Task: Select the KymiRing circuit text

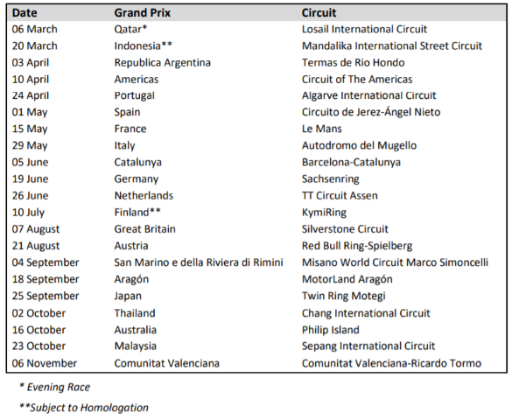Action: tap(324, 213)
